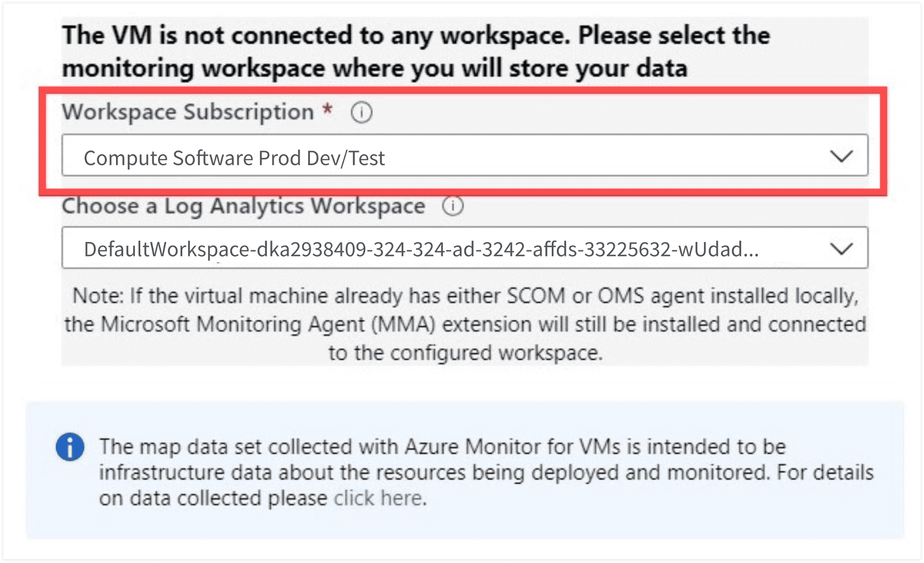924x563 pixels.
Task: Click the "monitoring workspace where you will store" line
Action: (x=374, y=69)
